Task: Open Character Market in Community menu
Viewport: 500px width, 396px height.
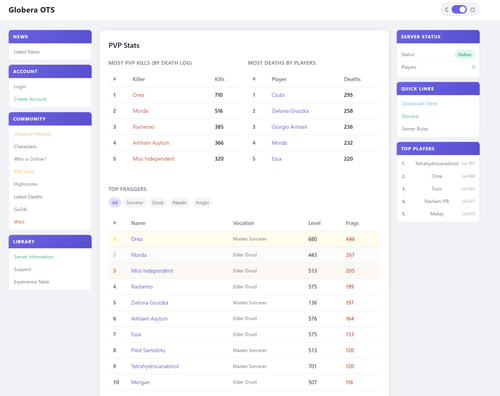Action: [32, 134]
